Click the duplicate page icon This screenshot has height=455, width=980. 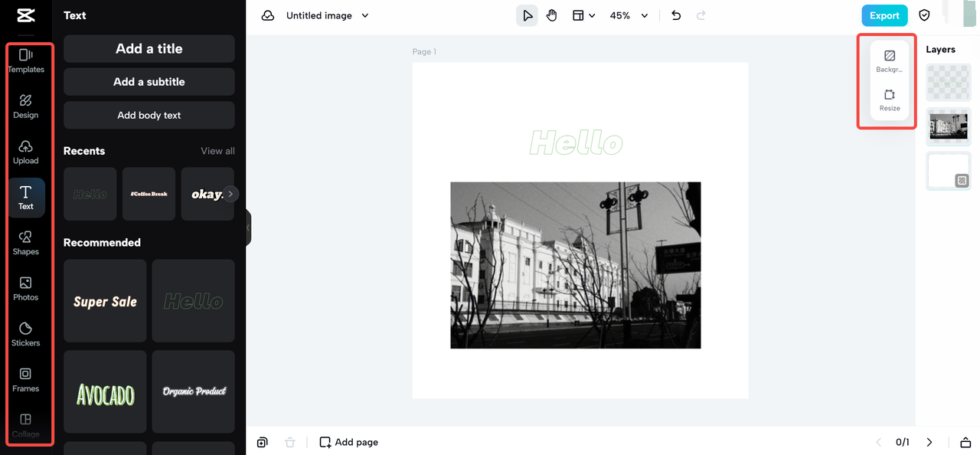pyautogui.click(x=263, y=442)
